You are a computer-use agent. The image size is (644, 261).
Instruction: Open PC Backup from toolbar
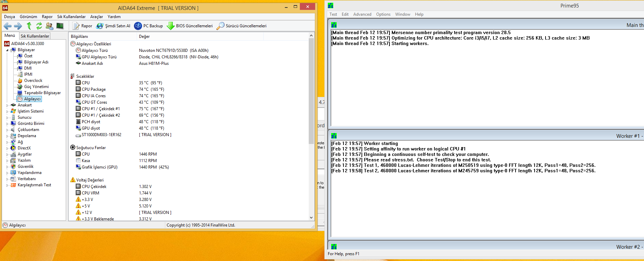click(x=149, y=26)
